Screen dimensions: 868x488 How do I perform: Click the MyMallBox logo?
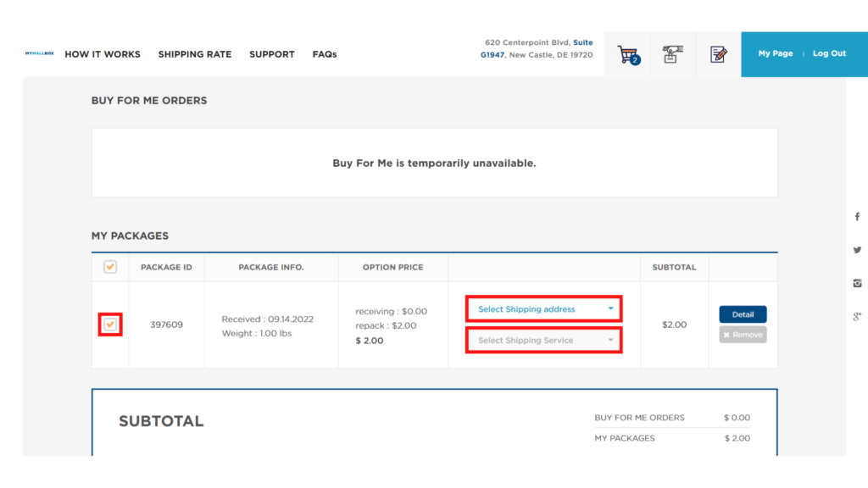pyautogui.click(x=39, y=53)
